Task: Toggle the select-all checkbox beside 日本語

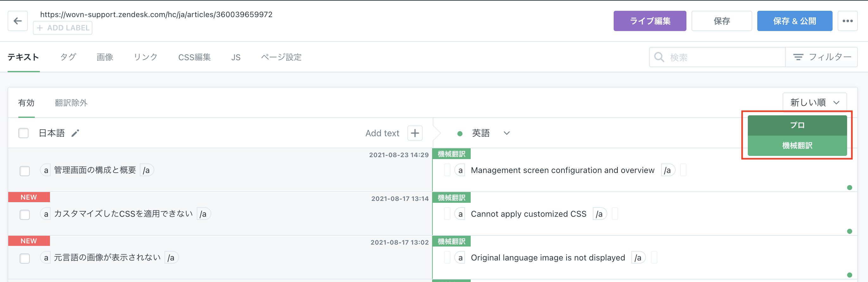Action: pos(24,133)
